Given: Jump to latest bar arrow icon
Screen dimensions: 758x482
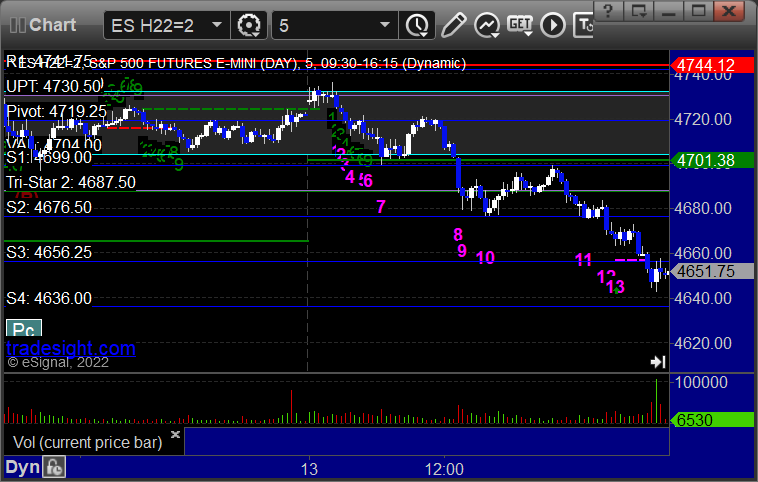Looking at the screenshot, I should coord(658,362).
